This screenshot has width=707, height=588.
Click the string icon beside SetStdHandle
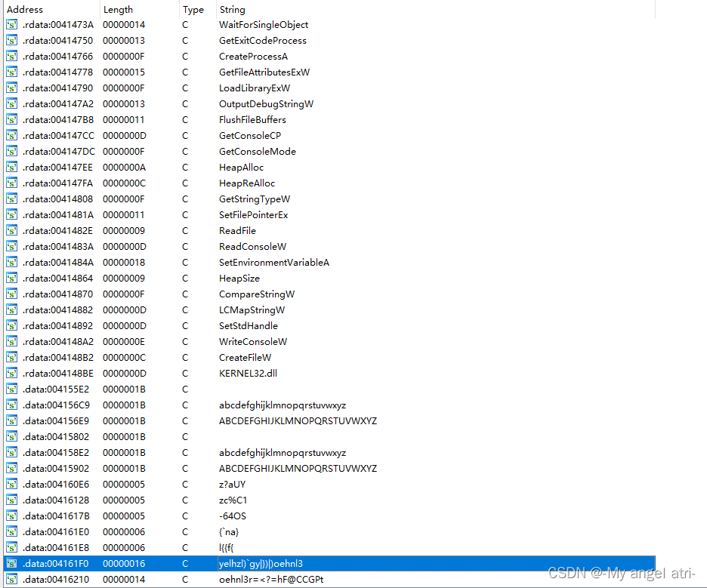click(12, 326)
